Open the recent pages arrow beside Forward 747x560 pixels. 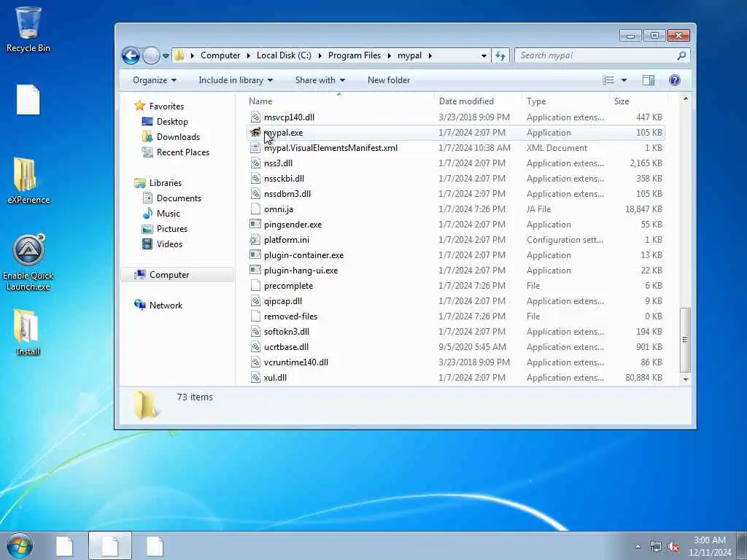point(166,55)
